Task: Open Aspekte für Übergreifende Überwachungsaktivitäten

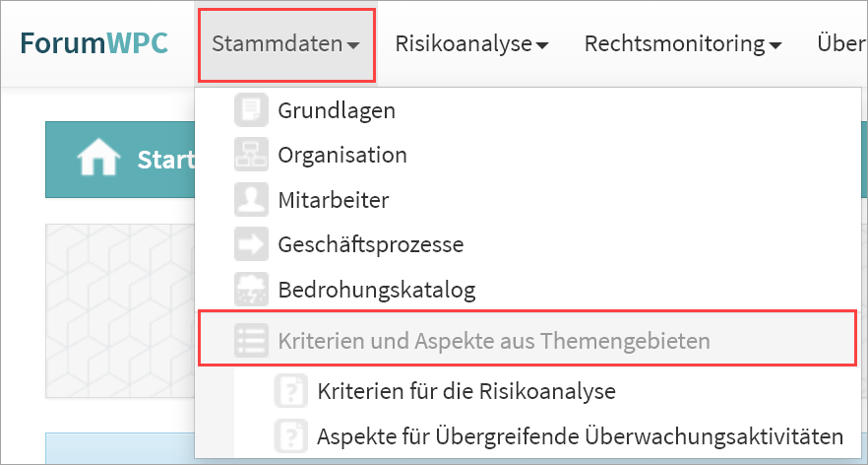Action: pyautogui.click(x=580, y=435)
